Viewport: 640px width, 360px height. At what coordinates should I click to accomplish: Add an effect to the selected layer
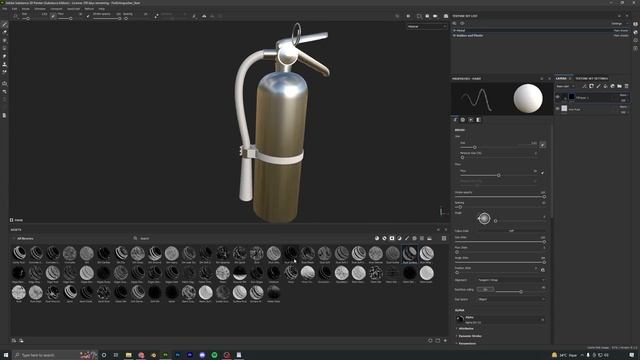584,86
